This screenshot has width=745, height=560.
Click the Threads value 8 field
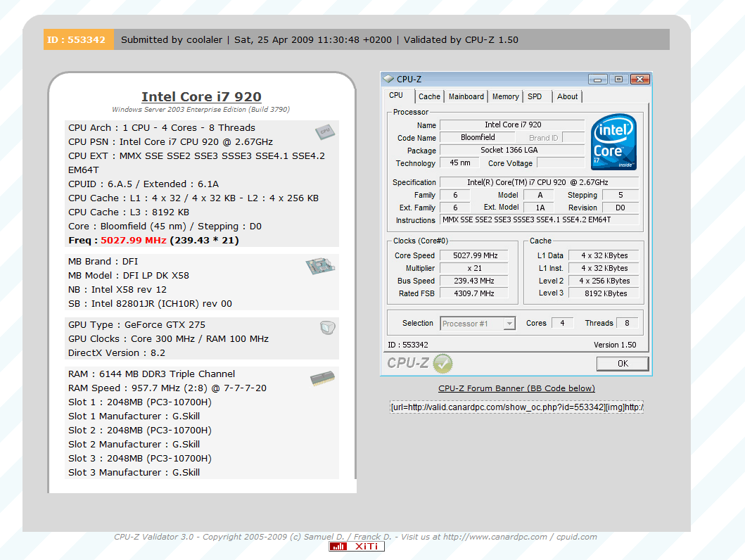[628, 323]
